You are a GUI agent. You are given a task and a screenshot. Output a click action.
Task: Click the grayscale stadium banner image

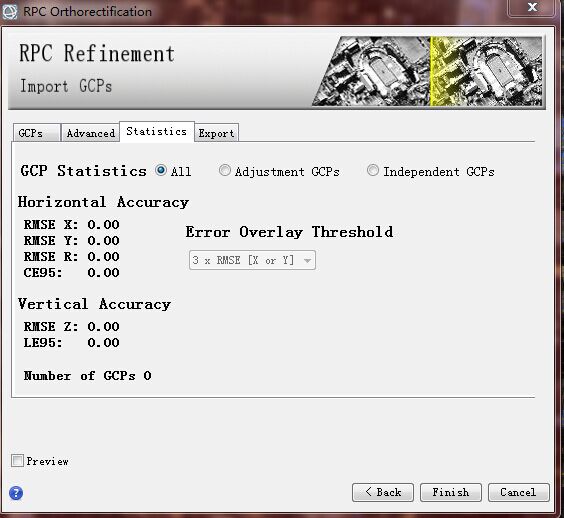(x=371, y=71)
